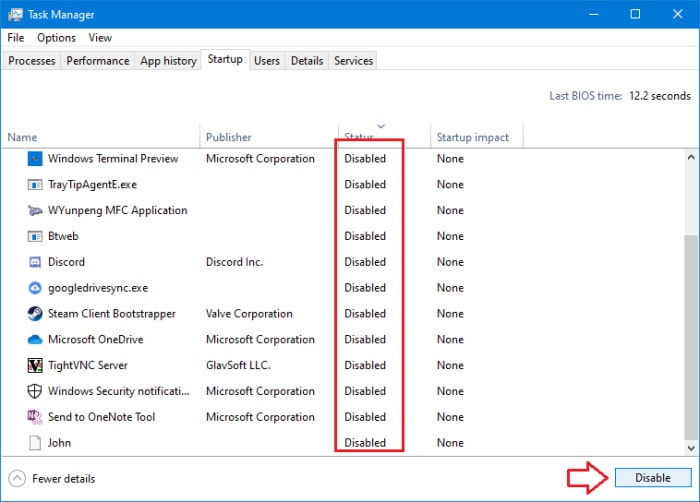Click the list scrollbar up arrow
700x502 pixels.
[x=691, y=157]
